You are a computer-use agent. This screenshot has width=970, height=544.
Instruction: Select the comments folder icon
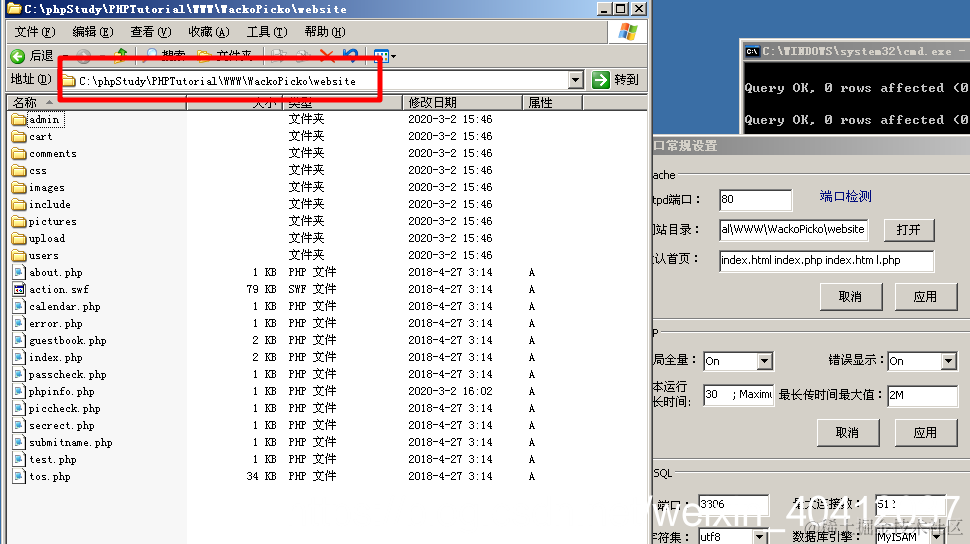(x=19, y=153)
